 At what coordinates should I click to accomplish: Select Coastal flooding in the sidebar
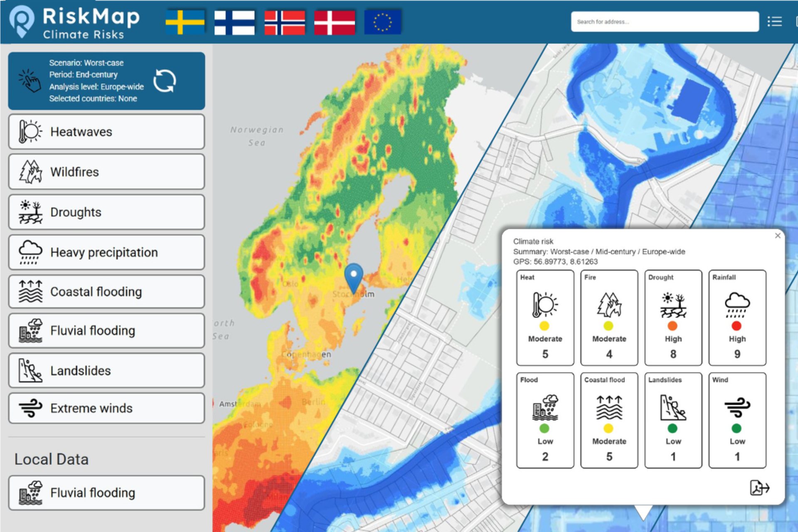(x=106, y=292)
